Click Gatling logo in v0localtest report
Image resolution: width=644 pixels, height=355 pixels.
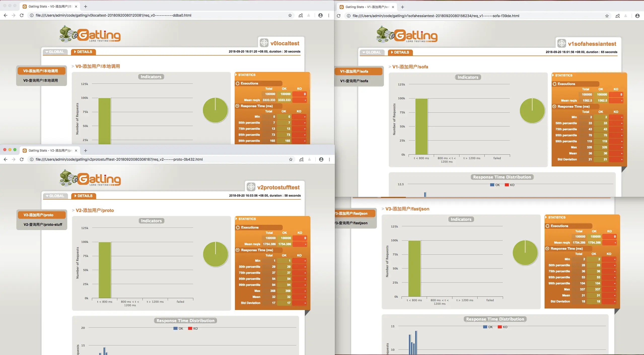(x=90, y=34)
